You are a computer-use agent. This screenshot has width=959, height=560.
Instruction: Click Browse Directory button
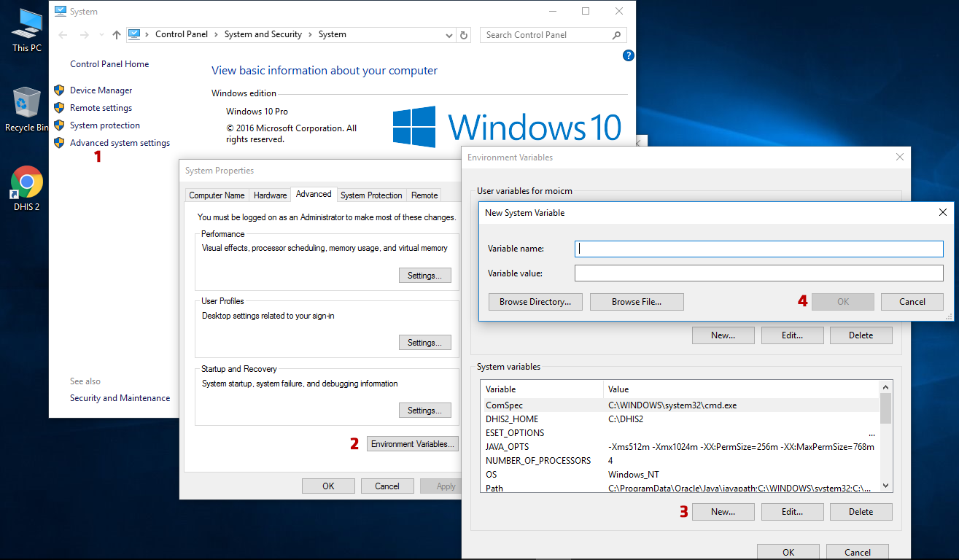point(535,302)
